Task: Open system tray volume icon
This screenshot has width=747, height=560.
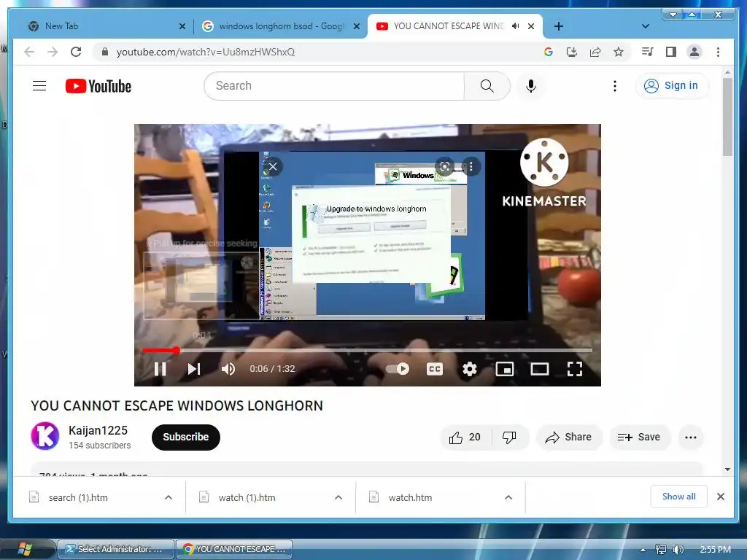Action: 678,550
